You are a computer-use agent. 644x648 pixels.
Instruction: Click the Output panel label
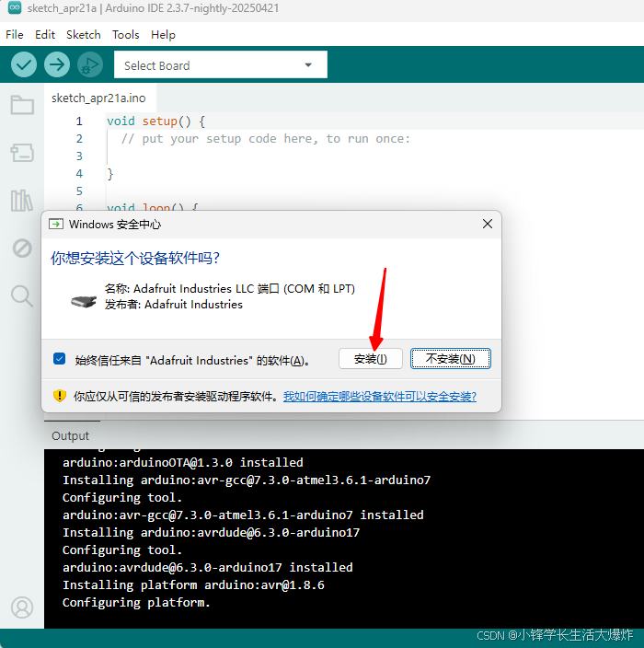(70, 436)
